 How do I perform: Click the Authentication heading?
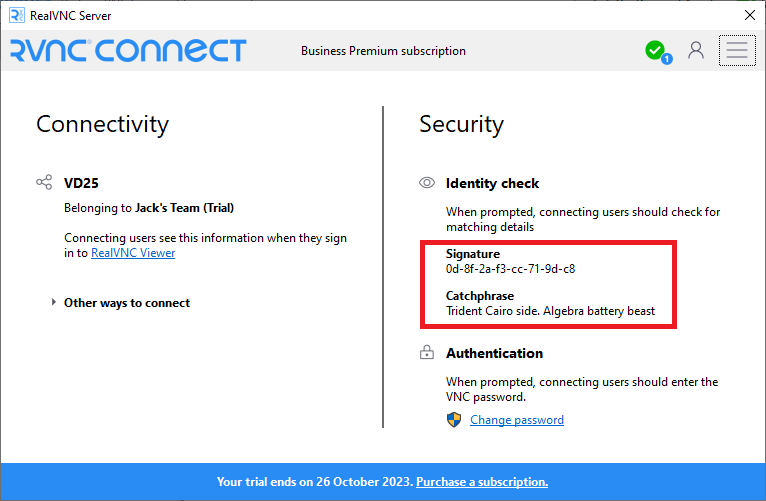(x=494, y=353)
